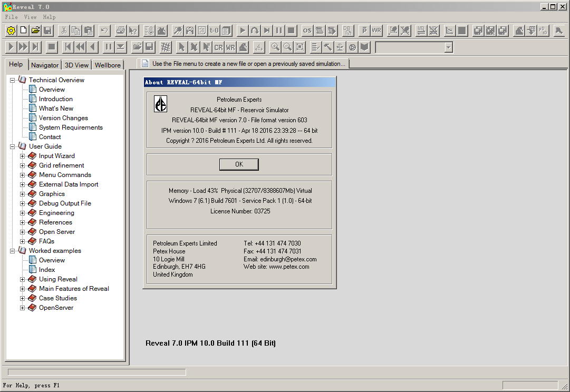The height and width of the screenshot is (392, 570).
Task: Click the zoom-to-fit extents icon
Action: click(300, 47)
